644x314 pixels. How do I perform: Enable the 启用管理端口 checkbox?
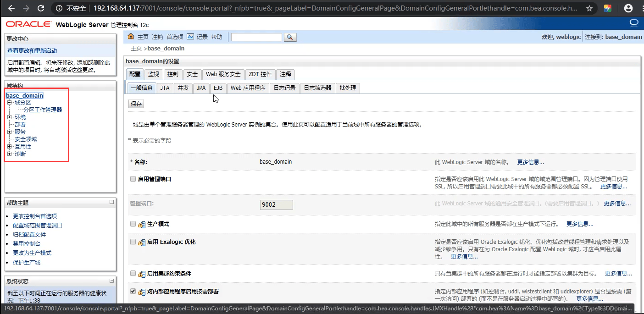click(133, 179)
